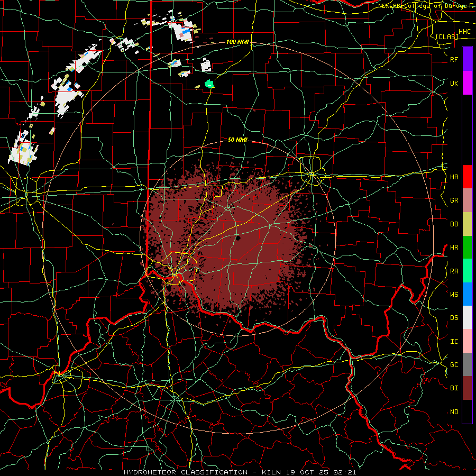Click the RF legend label

pos(454,59)
